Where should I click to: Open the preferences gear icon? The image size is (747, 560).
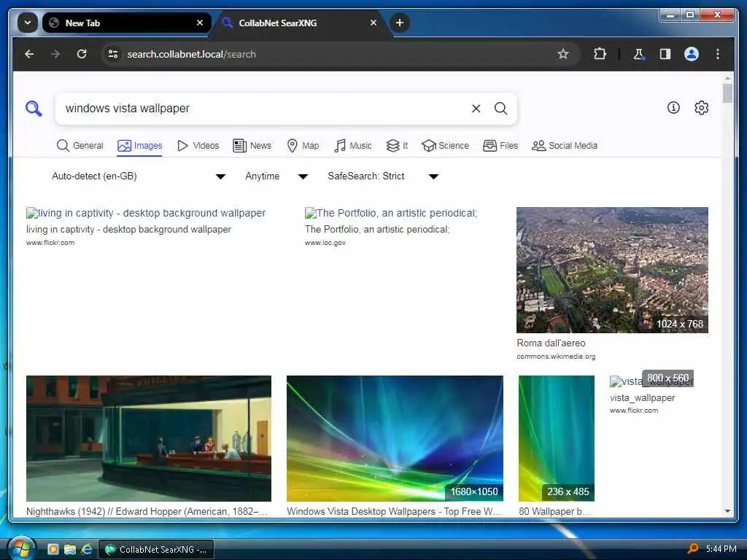tap(701, 108)
